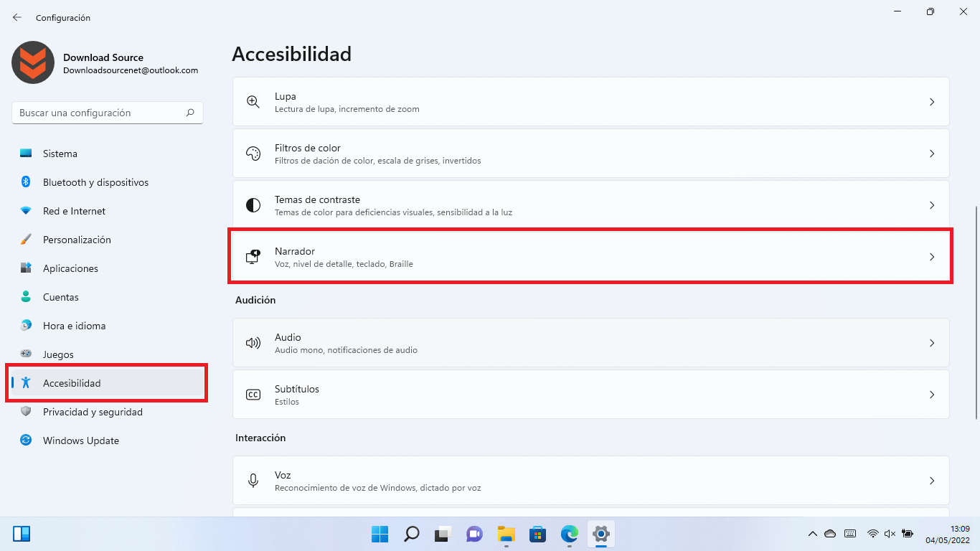Launch Microsoft Store from the taskbar
980x551 pixels.
pyautogui.click(x=537, y=534)
